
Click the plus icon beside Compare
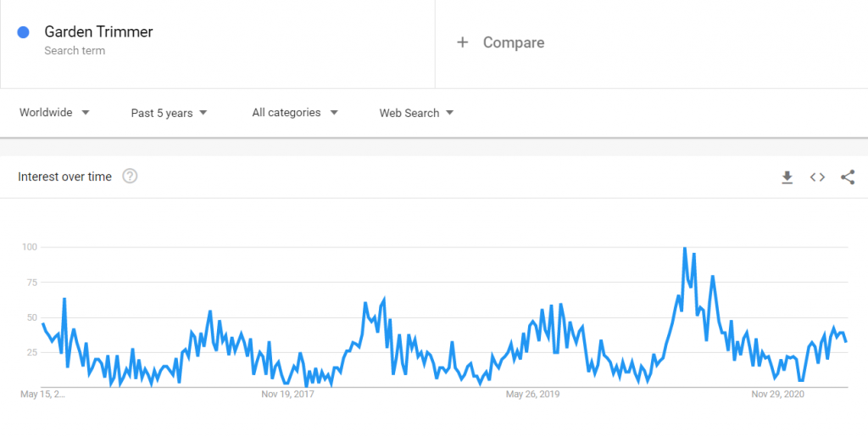462,42
